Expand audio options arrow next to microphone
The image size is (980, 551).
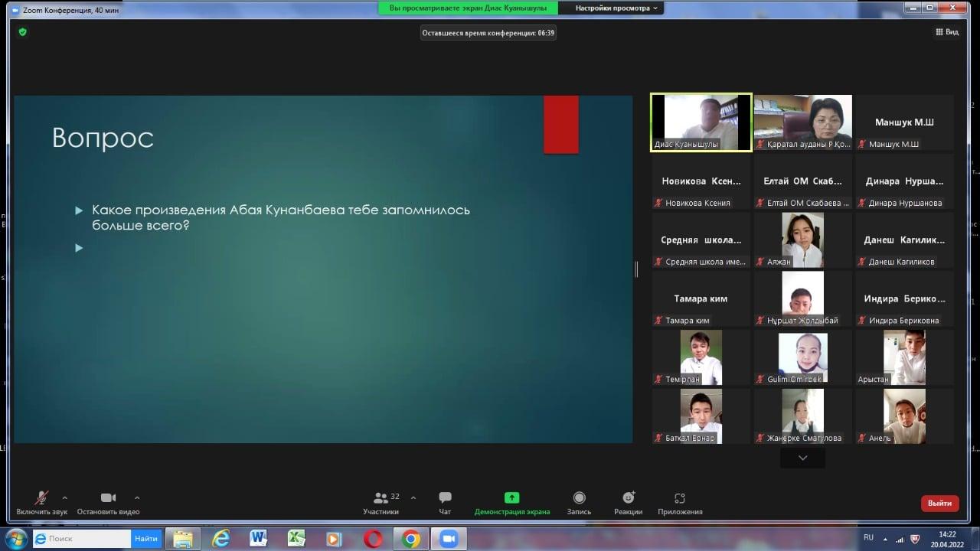[64, 497]
